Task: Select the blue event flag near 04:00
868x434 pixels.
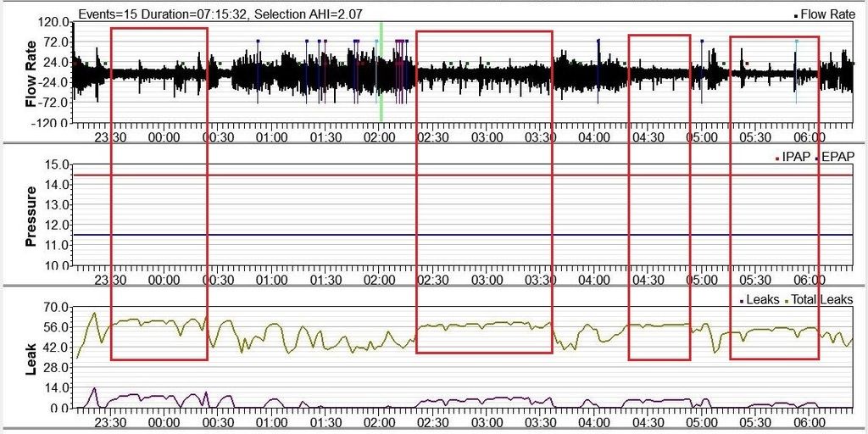Action: [598, 41]
